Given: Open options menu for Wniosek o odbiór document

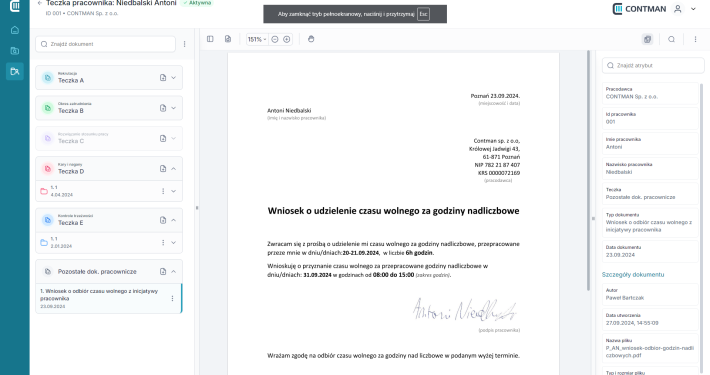Looking at the screenshot, I should click(x=172, y=298).
